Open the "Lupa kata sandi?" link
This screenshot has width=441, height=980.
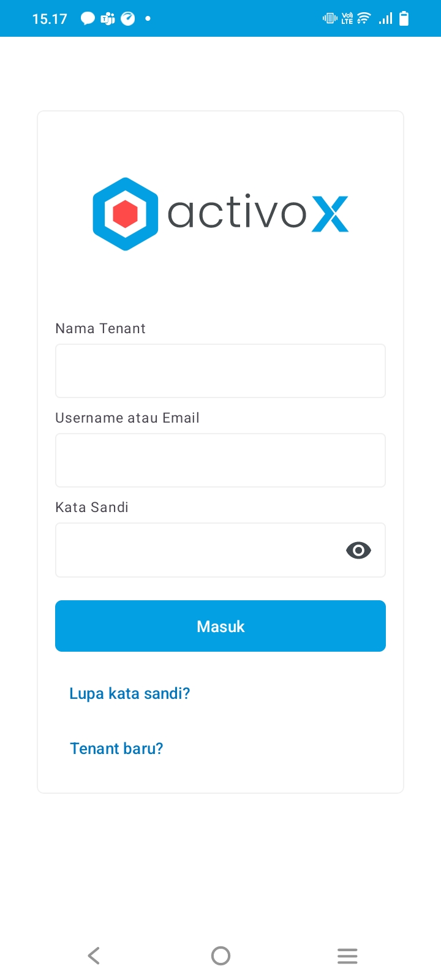(130, 693)
